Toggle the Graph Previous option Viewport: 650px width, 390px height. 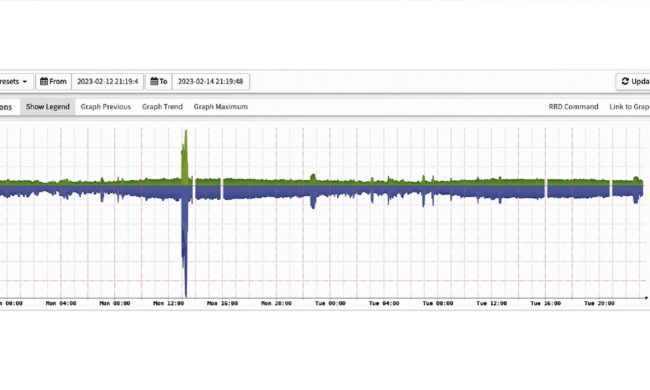(106, 107)
